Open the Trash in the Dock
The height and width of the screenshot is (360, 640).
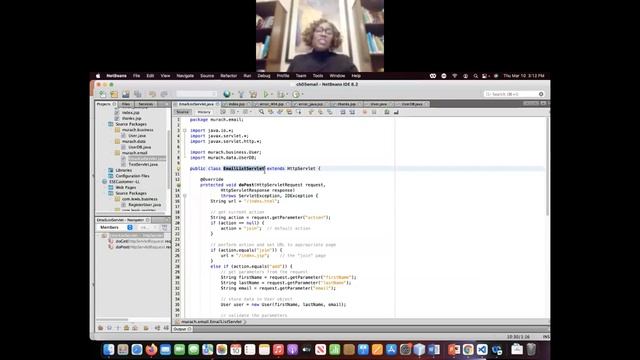click(x=531, y=349)
